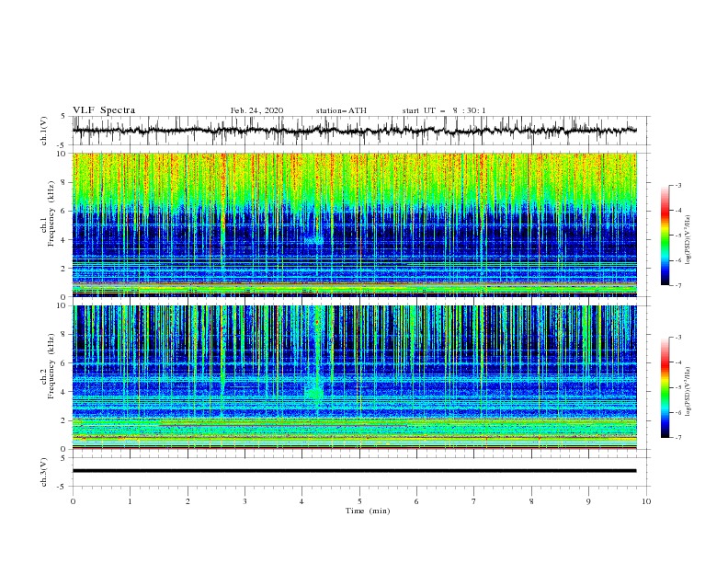Click the 8 kHz tick label on ch.1 frequency axis

pos(63,182)
